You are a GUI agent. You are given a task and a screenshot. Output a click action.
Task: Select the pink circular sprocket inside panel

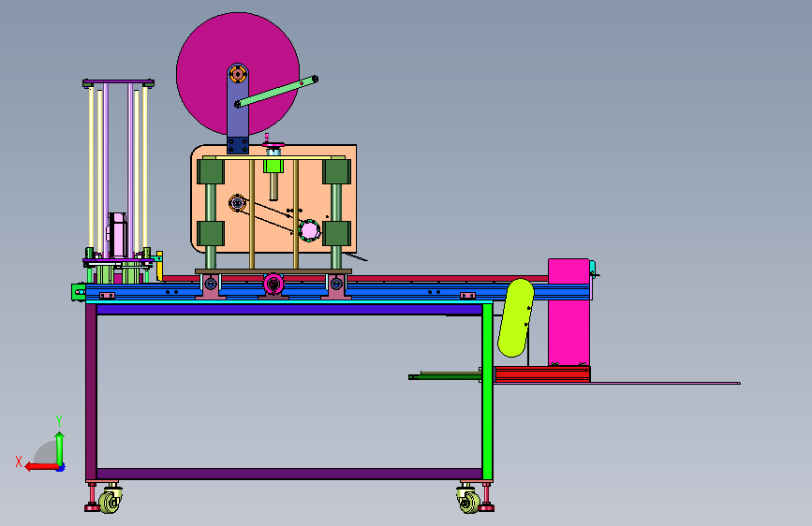[310, 230]
